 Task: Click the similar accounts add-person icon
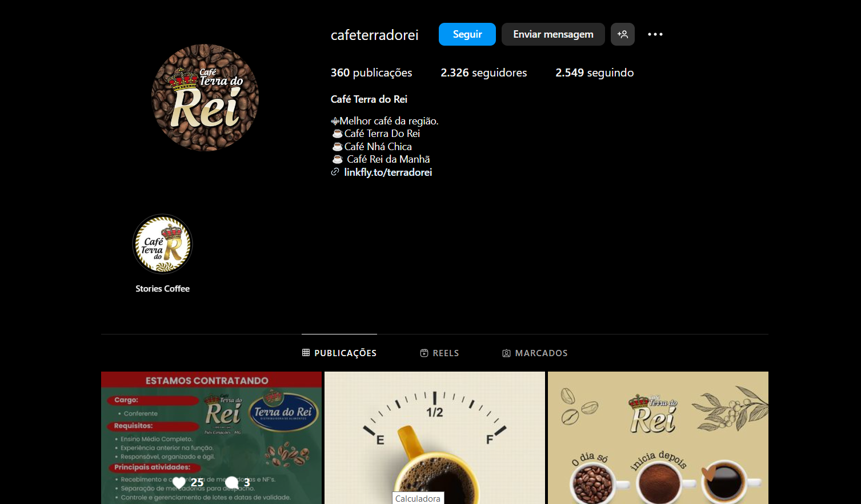(623, 34)
